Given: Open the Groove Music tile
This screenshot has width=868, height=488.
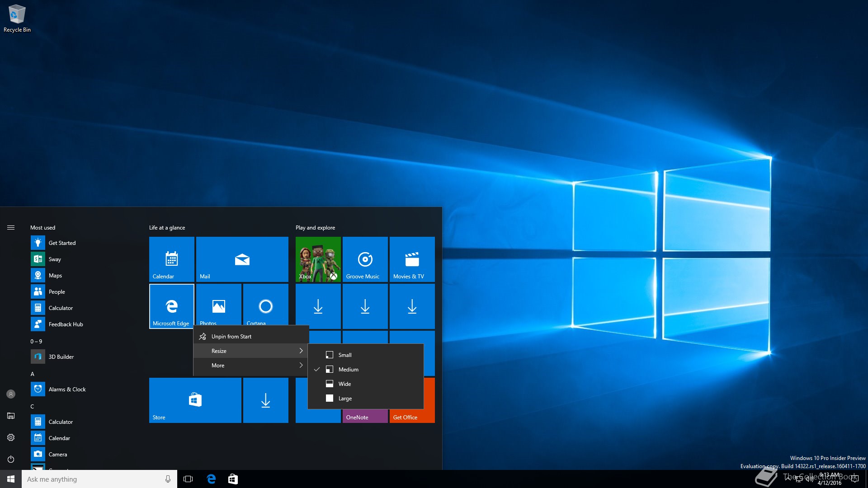Looking at the screenshot, I should tap(365, 259).
